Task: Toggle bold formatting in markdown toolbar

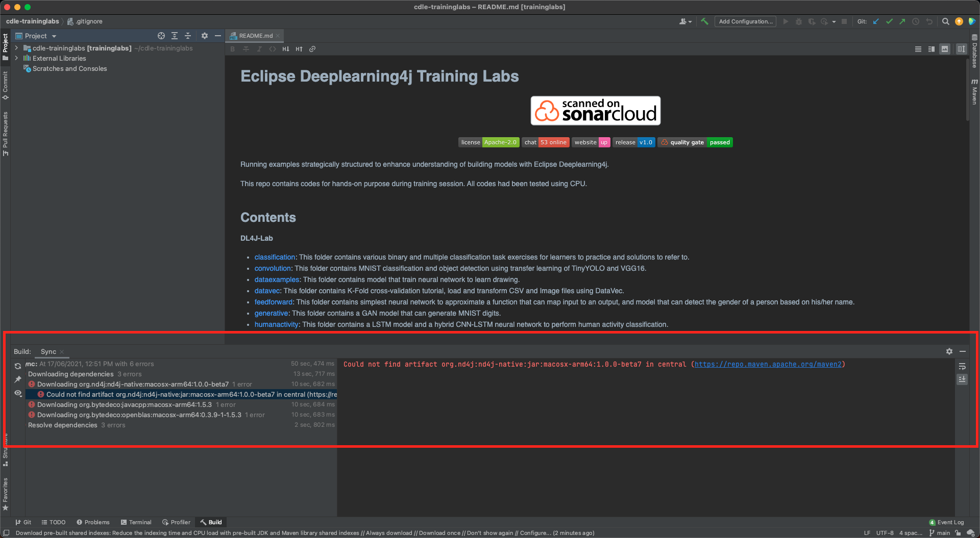Action: tap(233, 49)
